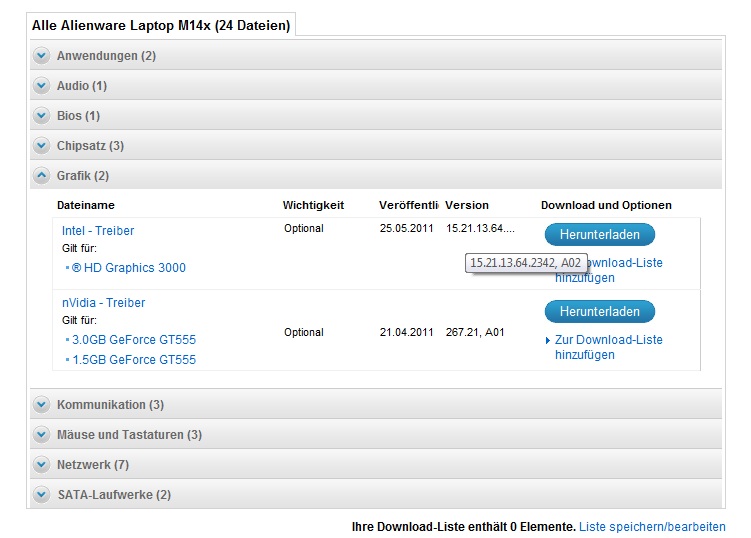The width and height of the screenshot is (751, 538).
Task: Click the Version column header
Action: (x=467, y=205)
